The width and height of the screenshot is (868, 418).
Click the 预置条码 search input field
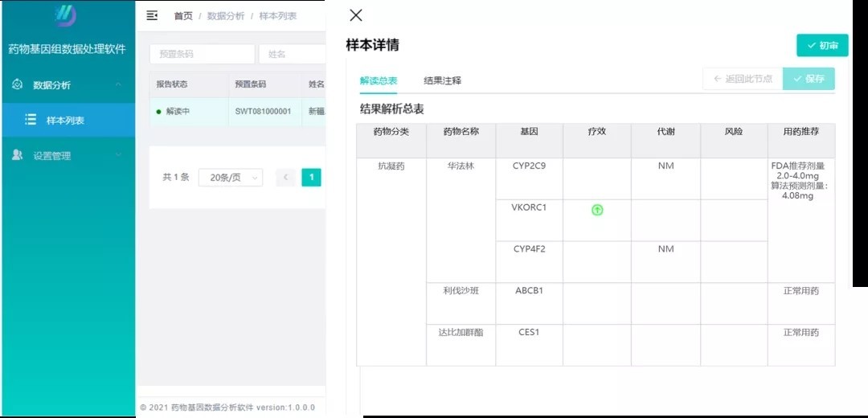(x=201, y=54)
